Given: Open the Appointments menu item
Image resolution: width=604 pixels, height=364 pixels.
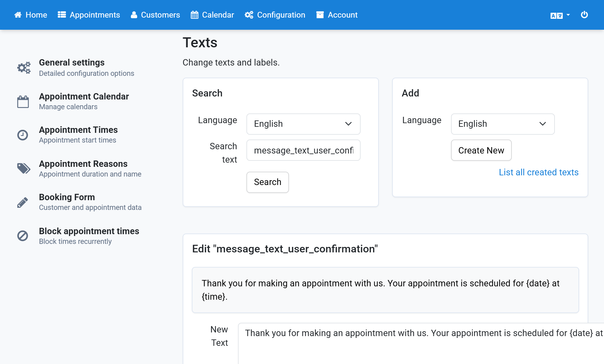Looking at the screenshot, I should coord(89,15).
